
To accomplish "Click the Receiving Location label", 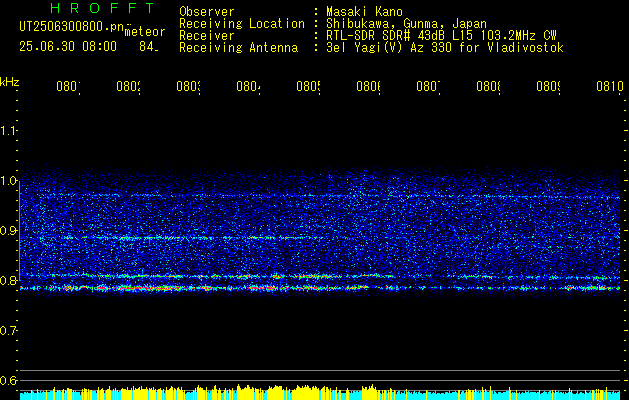I will pyautogui.click(x=242, y=24).
